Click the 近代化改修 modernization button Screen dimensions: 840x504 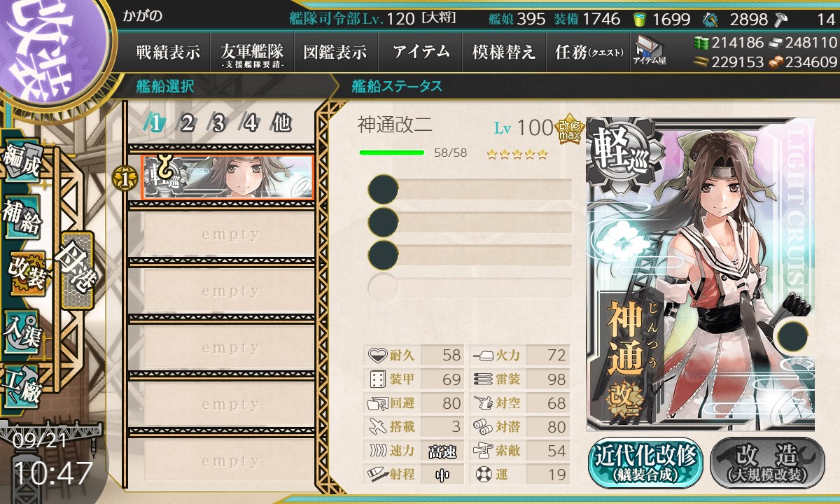click(x=645, y=462)
